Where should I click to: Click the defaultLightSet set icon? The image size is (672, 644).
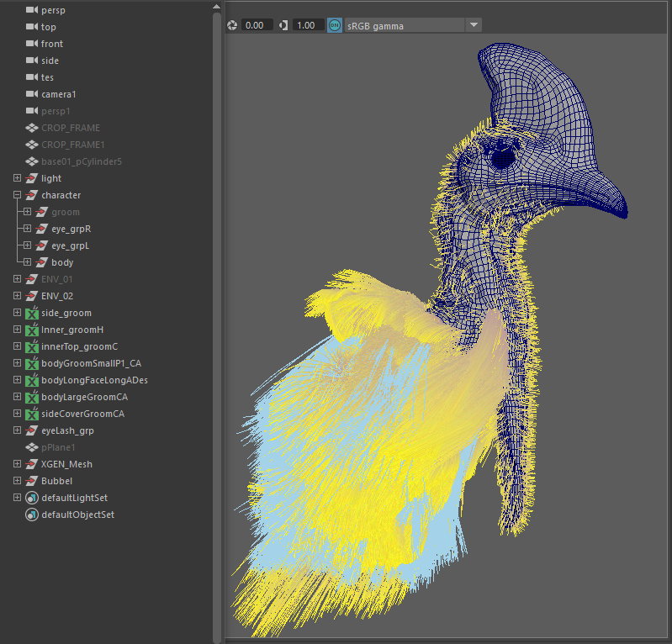[32, 498]
